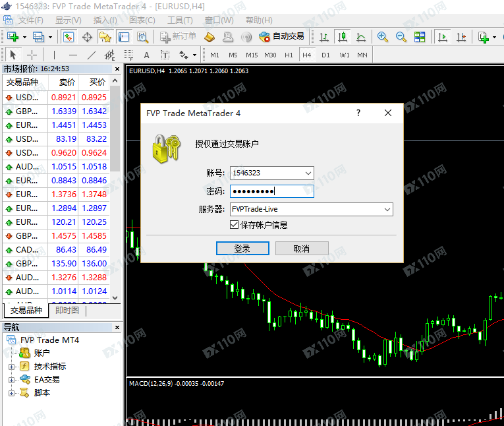Zoom out the chart with minus magnifier
Viewport: 504px width, 426px height.
click(401, 37)
